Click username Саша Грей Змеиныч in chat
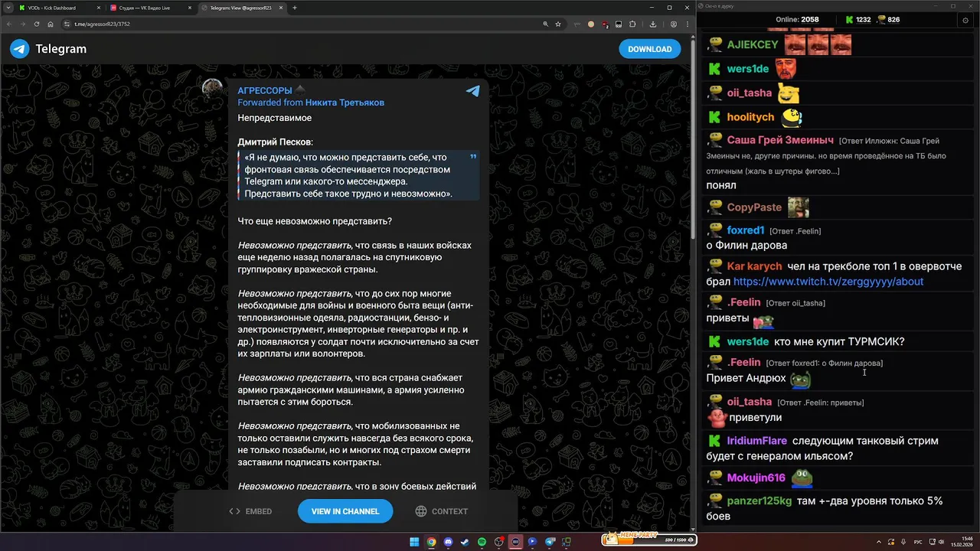The height and width of the screenshot is (551, 980). (780, 140)
